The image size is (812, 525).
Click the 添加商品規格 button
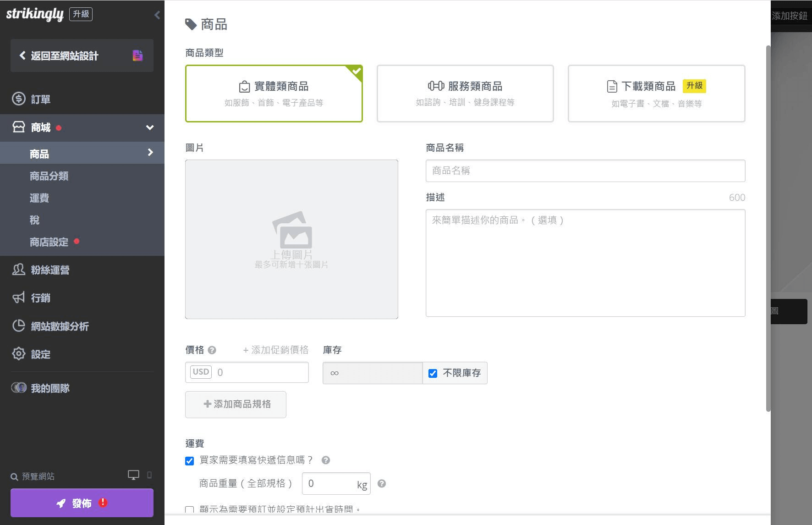(x=236, y=404)
